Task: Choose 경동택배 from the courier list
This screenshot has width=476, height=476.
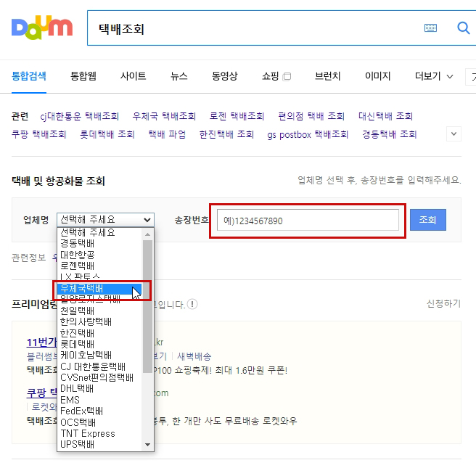Action: 99,243
